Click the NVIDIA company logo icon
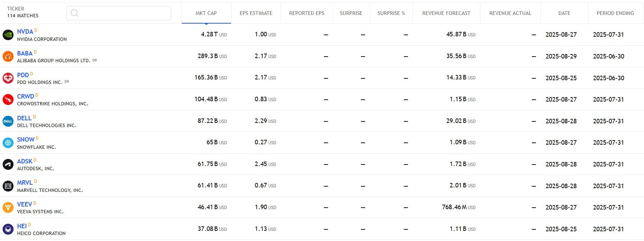The height and width of the screenshot is (241, 644). (x=8, y=35)
